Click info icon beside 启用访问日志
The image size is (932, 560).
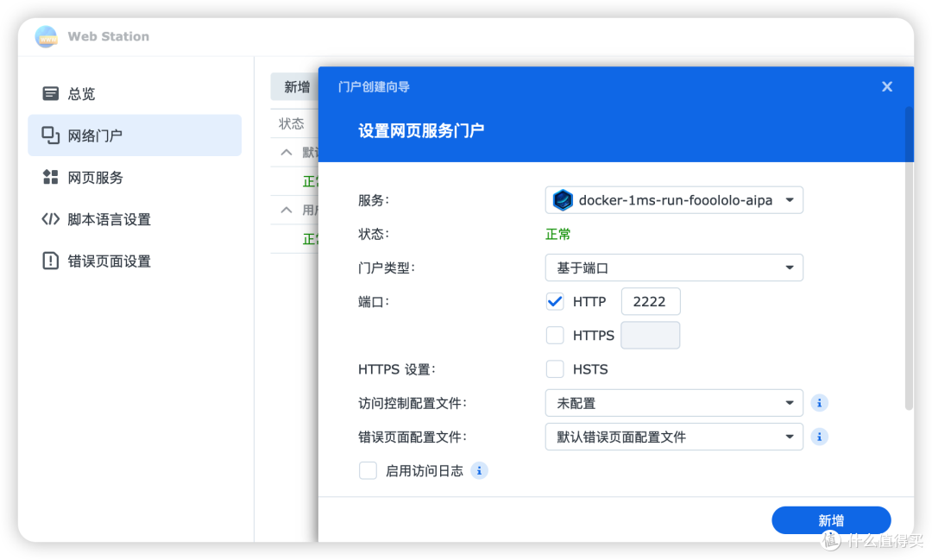(x=479, y=471)
